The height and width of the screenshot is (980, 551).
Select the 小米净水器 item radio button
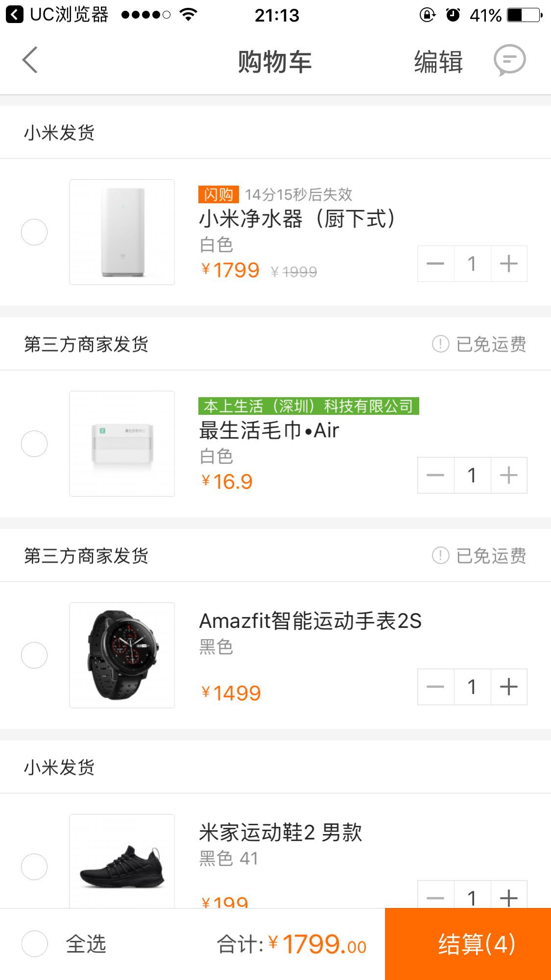pyautogui.click(x=34, y=232)
